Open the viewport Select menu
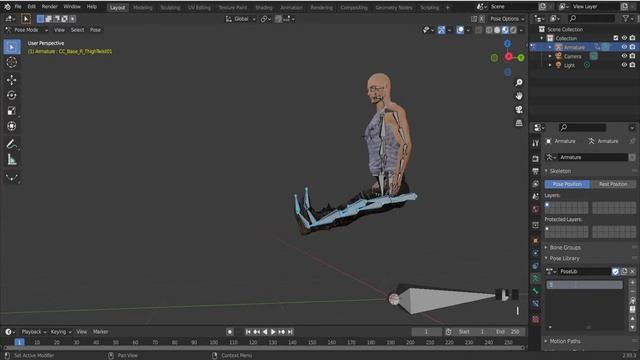This screenshot has height=360, width=640. [77, 30]
